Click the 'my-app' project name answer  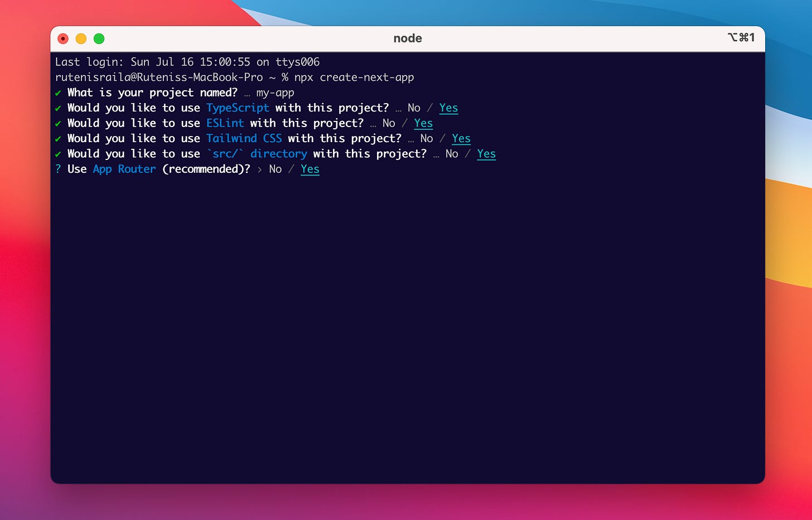(275, 93)
